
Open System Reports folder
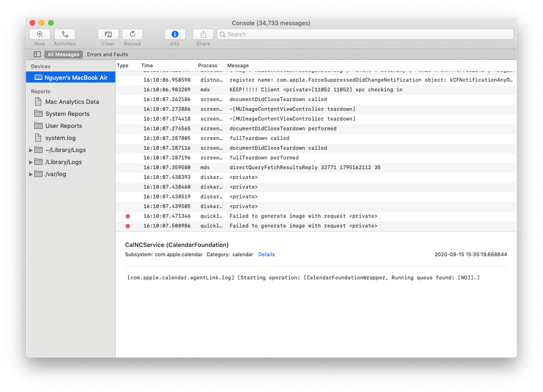(67, 114)
